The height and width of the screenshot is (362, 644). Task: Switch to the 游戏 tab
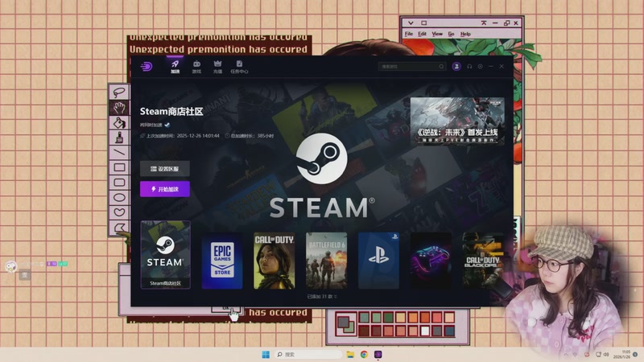tap(196, 67)
